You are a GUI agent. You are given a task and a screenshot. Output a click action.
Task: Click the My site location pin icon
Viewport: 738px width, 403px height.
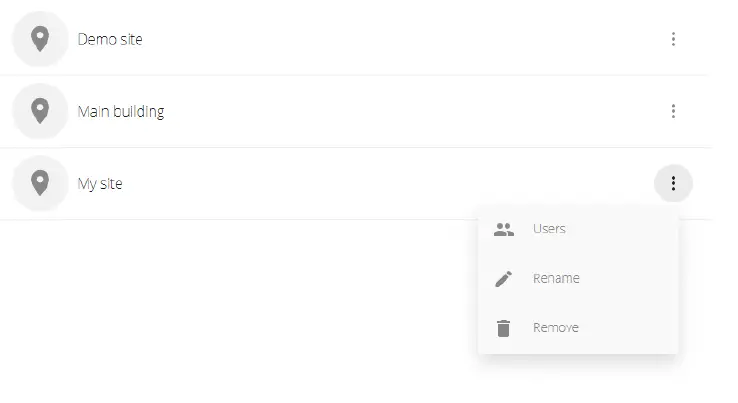click(40, 183)
